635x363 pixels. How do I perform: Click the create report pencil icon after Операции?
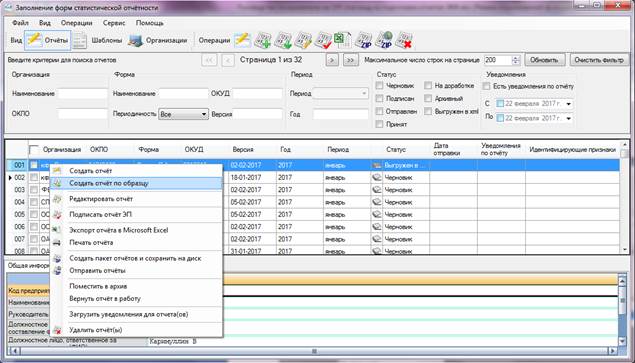(x=243, y=40)
